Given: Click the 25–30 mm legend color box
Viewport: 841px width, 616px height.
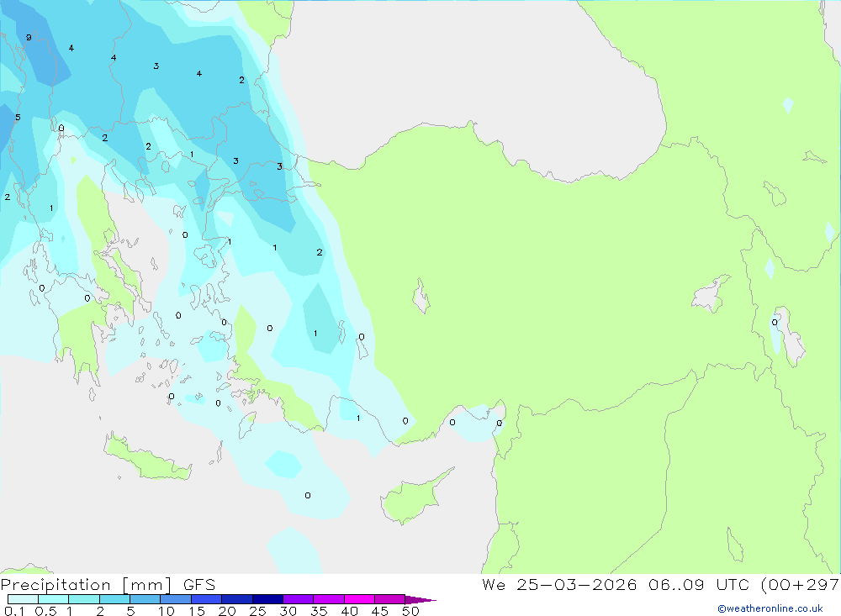Looking at the screenshot, I should point(267,599).
